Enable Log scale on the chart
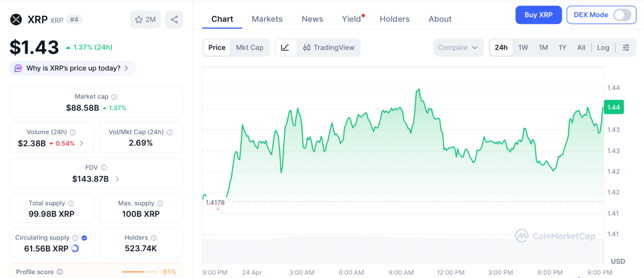 pyautogui.click(x=603, y=48)
